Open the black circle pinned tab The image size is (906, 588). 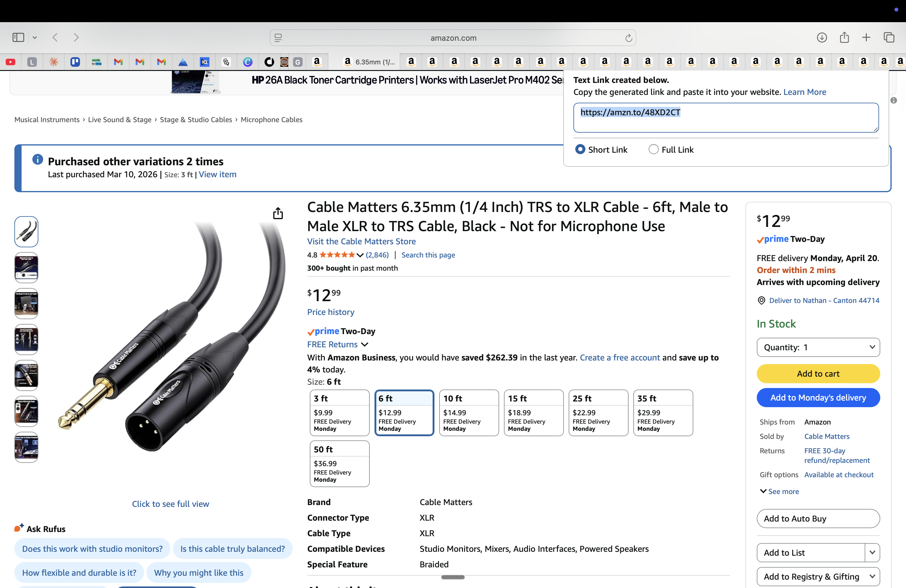click(x=269, y=62)
